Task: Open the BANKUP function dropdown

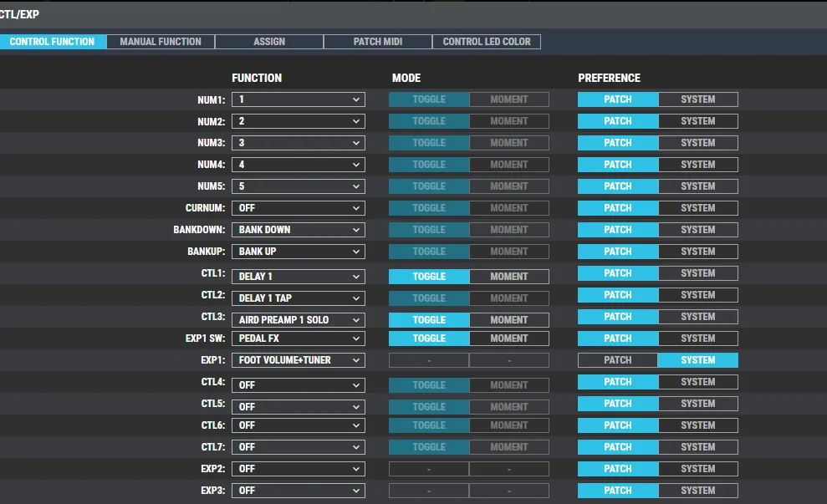Action: pyautogui.click(x=299, y=252)
